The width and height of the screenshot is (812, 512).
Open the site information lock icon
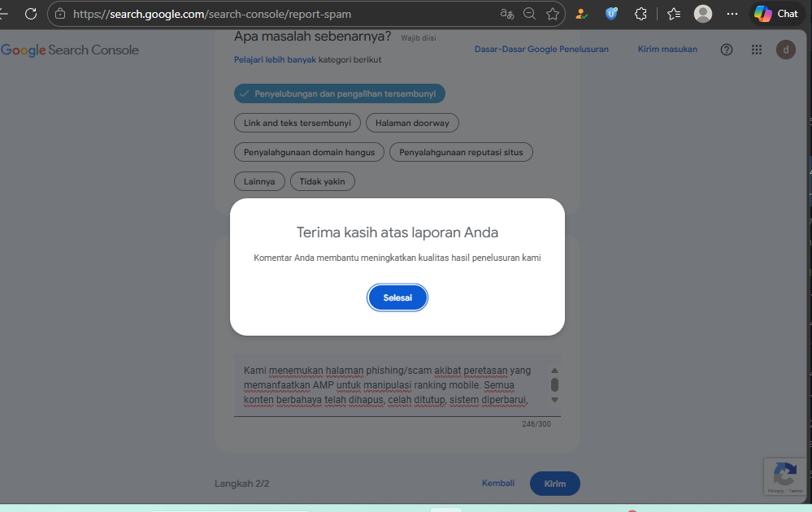click(x=60, y=14)
